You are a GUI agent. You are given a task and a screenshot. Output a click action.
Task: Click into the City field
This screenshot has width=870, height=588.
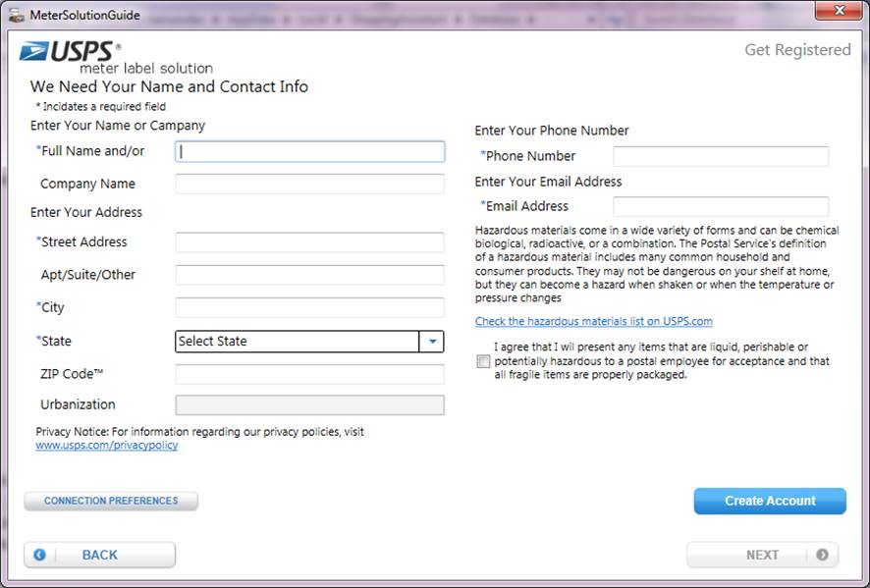[x=309, y=308]
